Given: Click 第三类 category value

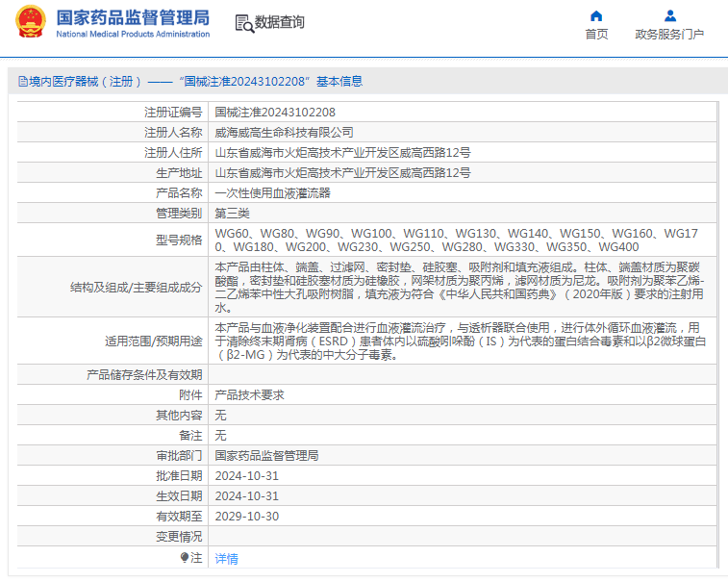Looking at the screenshot, I should click(x=232, y=214).
